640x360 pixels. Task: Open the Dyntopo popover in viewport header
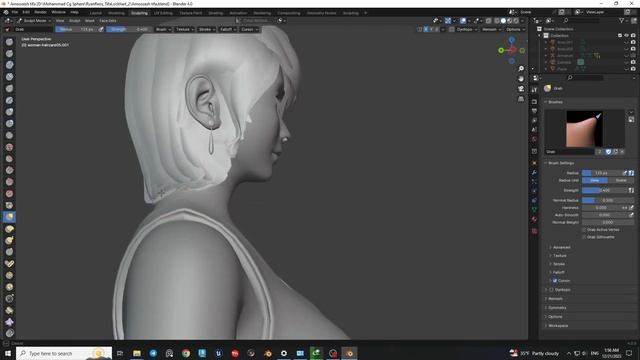(x=467, y=29)
